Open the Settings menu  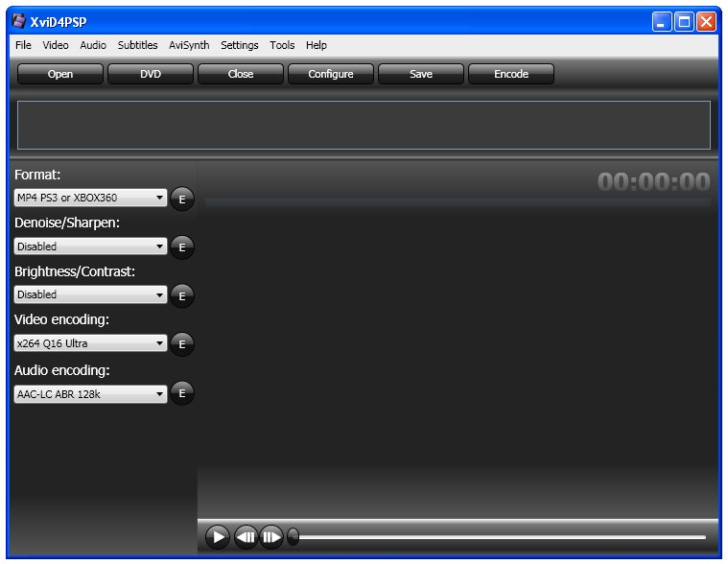[239, 45]
